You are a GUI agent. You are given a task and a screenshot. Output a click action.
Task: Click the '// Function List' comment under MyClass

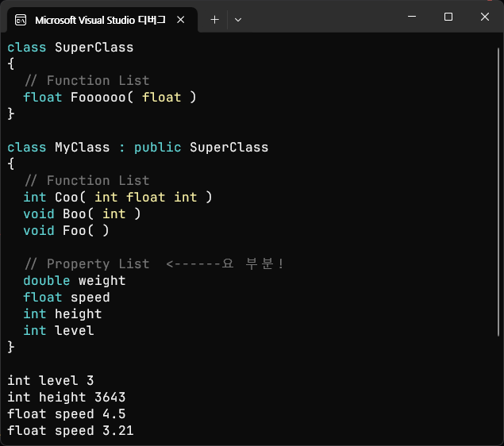point(87,181)
